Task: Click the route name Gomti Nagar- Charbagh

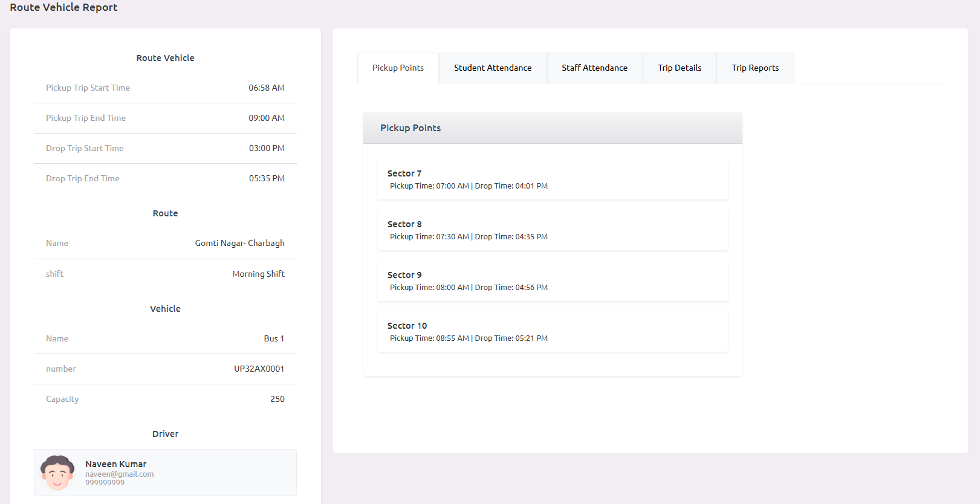Action: [239, 243]
